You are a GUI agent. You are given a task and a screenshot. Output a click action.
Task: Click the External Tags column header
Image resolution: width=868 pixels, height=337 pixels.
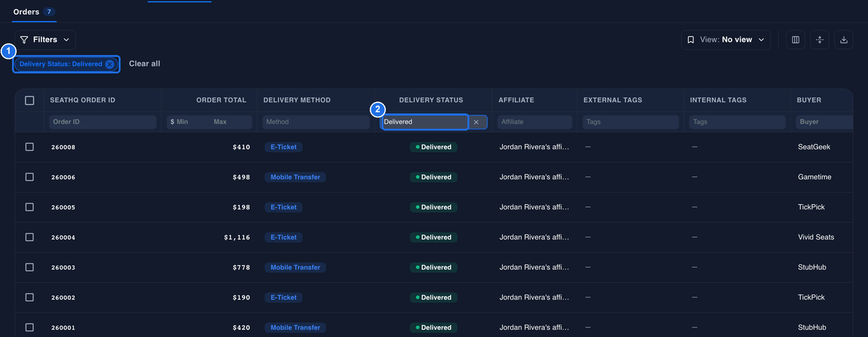[613, 100]
